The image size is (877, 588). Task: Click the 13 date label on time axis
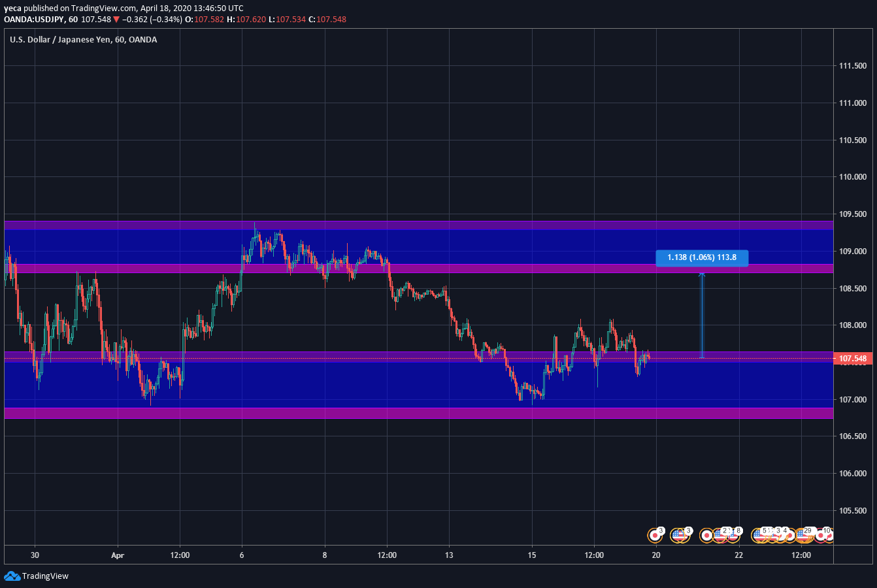[449, 555]
